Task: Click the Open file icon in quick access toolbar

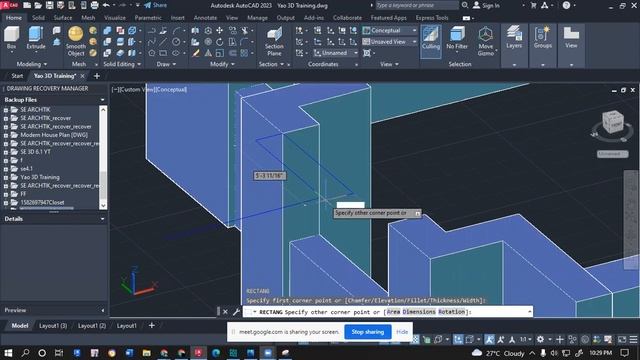Action: (x=38, y=5)
